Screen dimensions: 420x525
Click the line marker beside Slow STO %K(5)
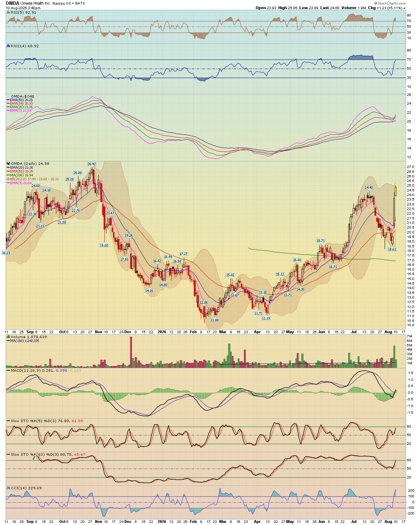point(8,421)
